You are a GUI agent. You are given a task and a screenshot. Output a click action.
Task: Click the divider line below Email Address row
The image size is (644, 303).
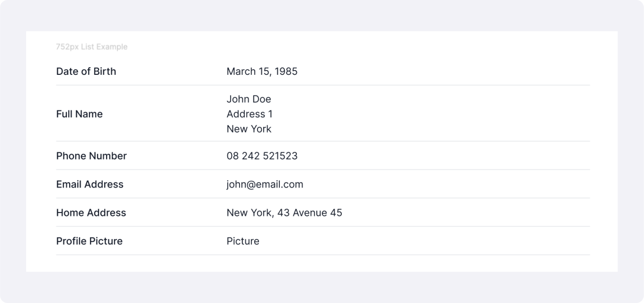pyautogui.click(x=323, y=198)
